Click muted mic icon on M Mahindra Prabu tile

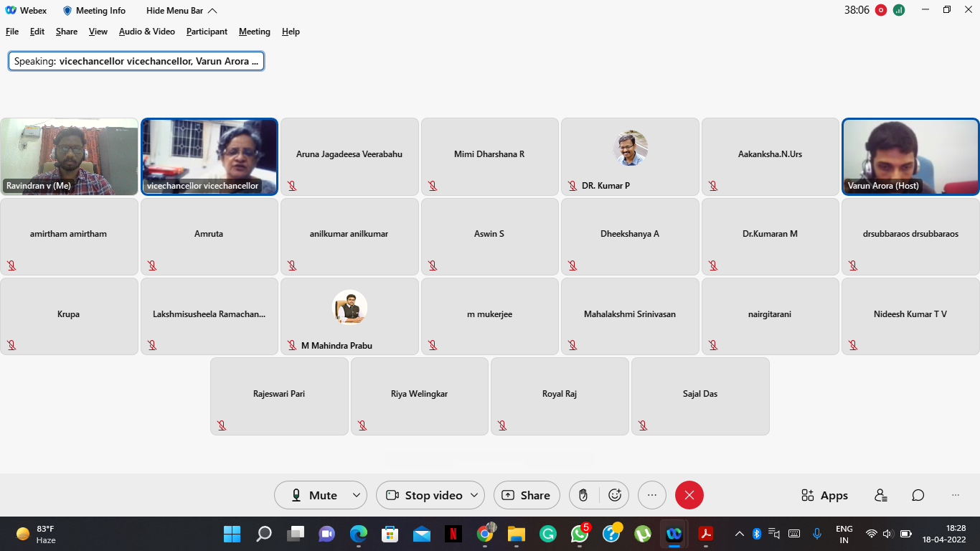pos(292,346)
